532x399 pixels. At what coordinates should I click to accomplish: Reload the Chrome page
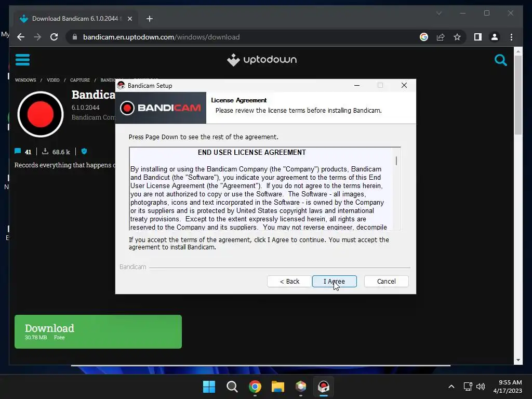click(x=54, y=37)
